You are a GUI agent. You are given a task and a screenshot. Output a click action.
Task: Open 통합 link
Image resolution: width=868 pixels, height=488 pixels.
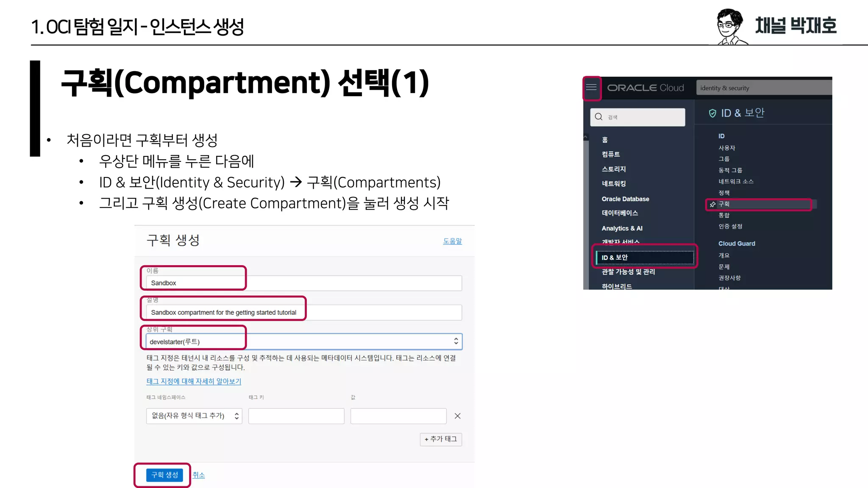tap(724, 215)
